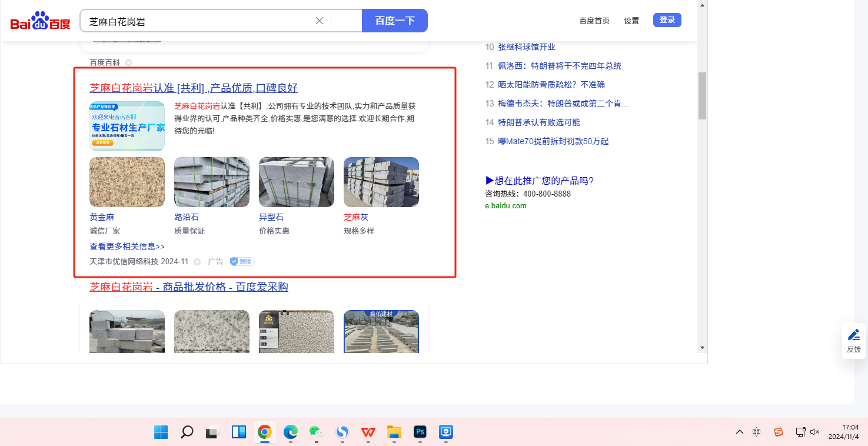
Task: Open the 反馈 feedback button
Action: coord(854,341)
